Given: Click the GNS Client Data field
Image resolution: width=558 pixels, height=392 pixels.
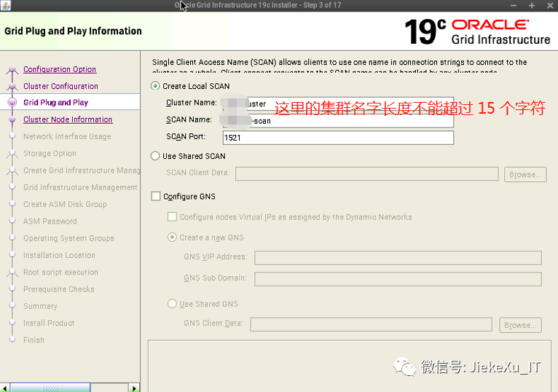Looking at the screenshot, I should 372,324.
